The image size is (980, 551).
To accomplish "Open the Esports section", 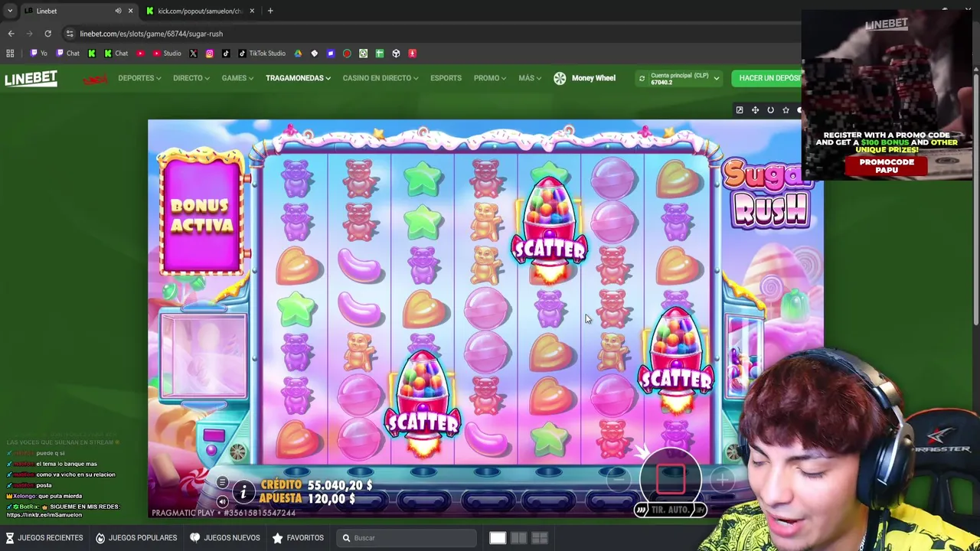I will coord(446,78).
